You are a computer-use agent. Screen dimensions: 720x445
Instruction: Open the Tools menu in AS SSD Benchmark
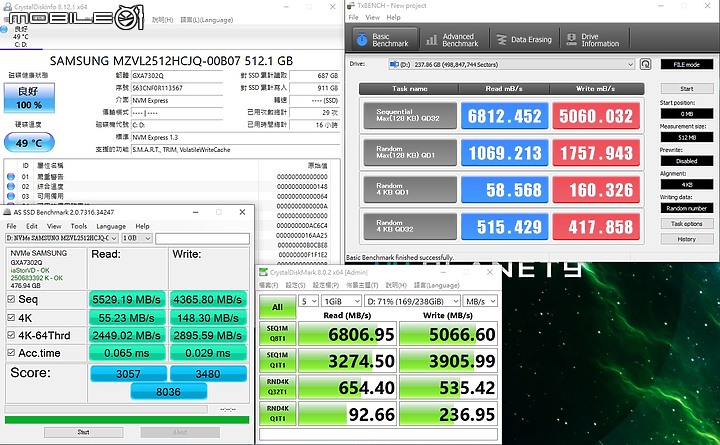point(79,226)
